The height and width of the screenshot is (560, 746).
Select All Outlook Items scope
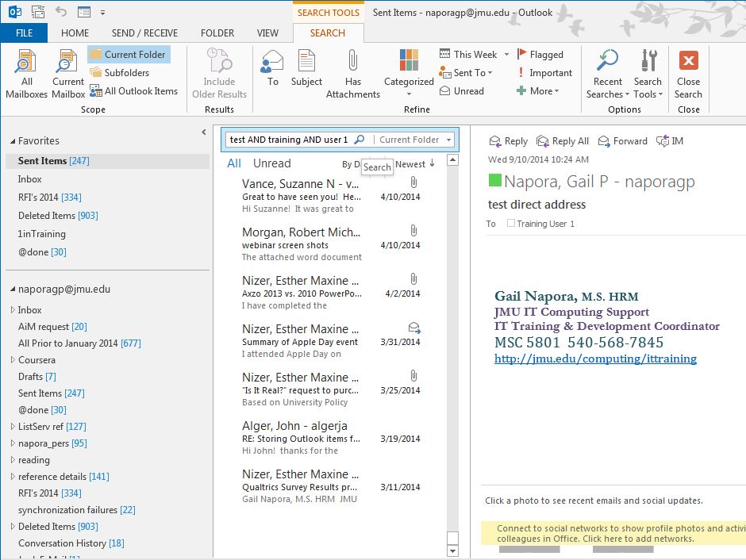133,90
